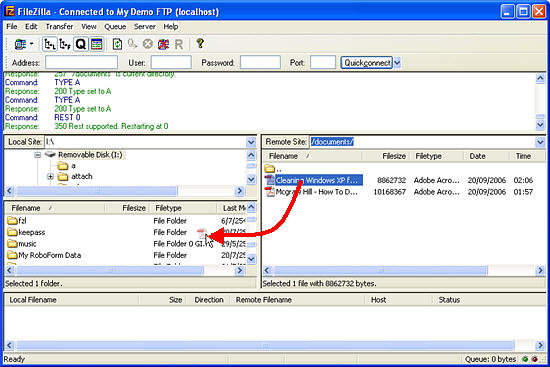Toggle the remote directory tree view
The height and width of the screenshot is (367, 550).
tap(65, 44)
